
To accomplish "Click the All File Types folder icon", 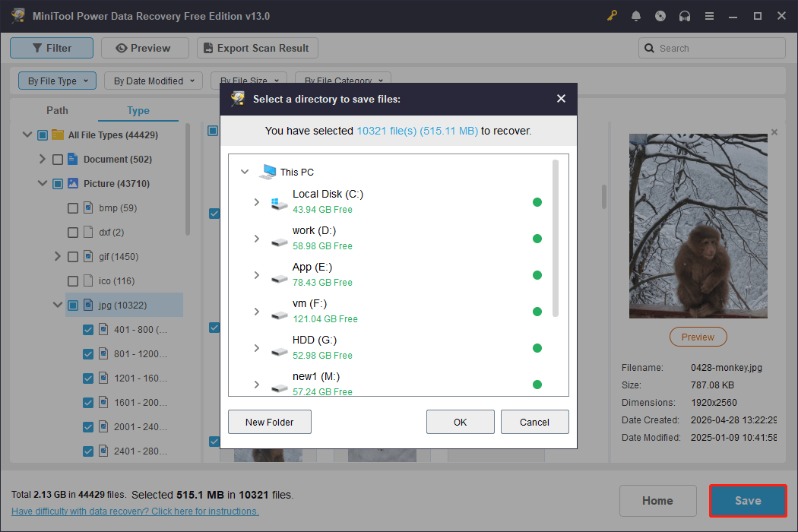I will (58, 135).
